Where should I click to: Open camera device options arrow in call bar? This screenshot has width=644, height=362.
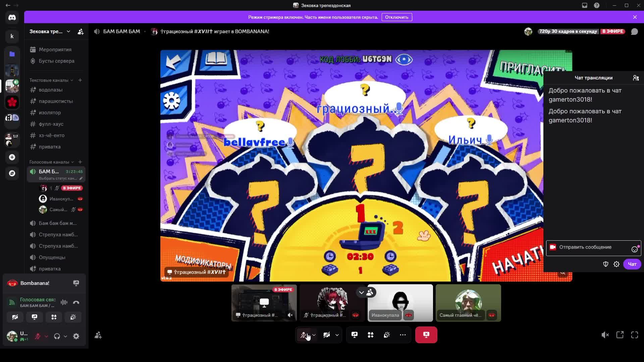click(337, 335)
